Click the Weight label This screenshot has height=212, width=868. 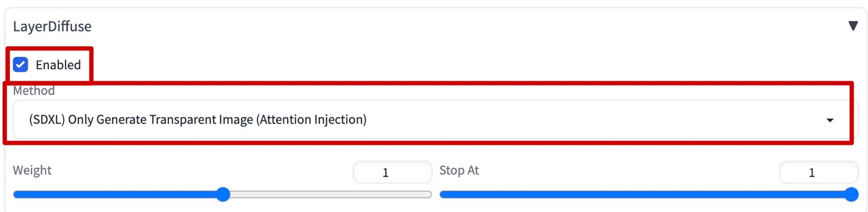tap(32, 170)
